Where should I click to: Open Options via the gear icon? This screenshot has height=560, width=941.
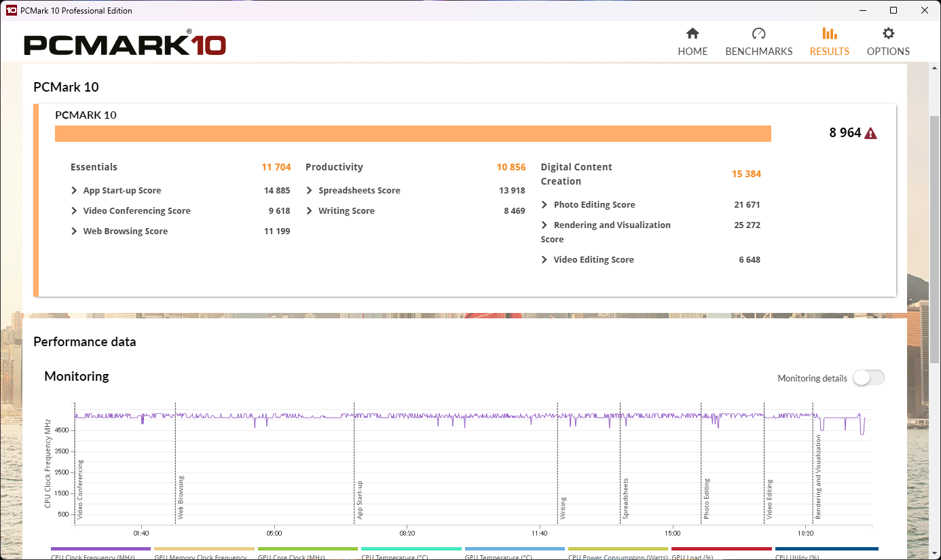[x=888, y=34]
